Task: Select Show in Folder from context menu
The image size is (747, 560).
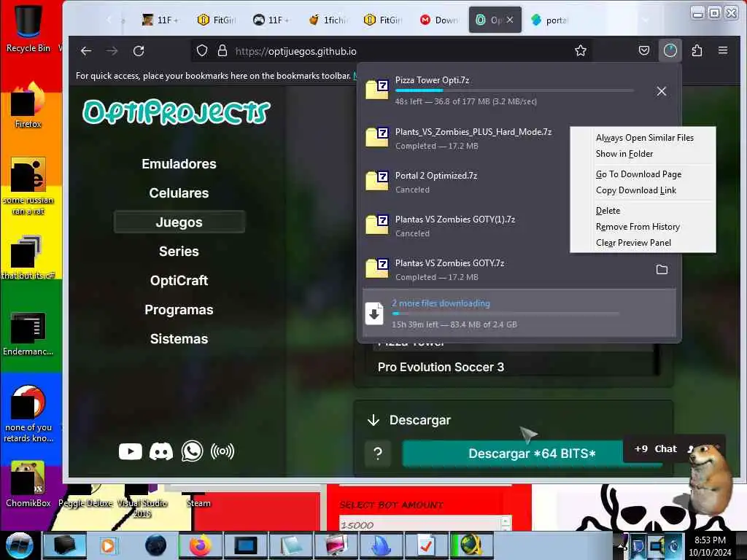Action: coord(624,154)
